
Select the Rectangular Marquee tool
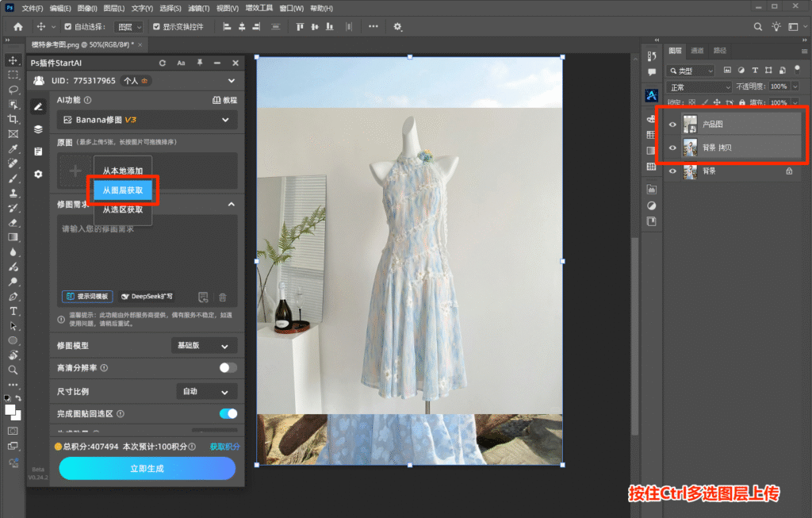(13, 75)
